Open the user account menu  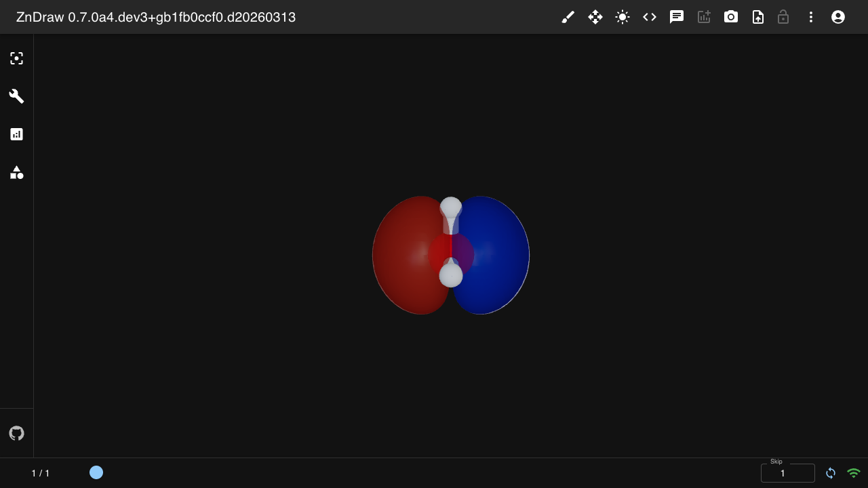(838, 17)
